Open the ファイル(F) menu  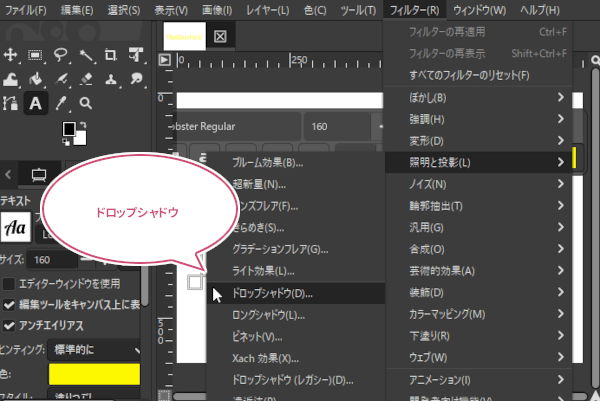tap(26, 10)
